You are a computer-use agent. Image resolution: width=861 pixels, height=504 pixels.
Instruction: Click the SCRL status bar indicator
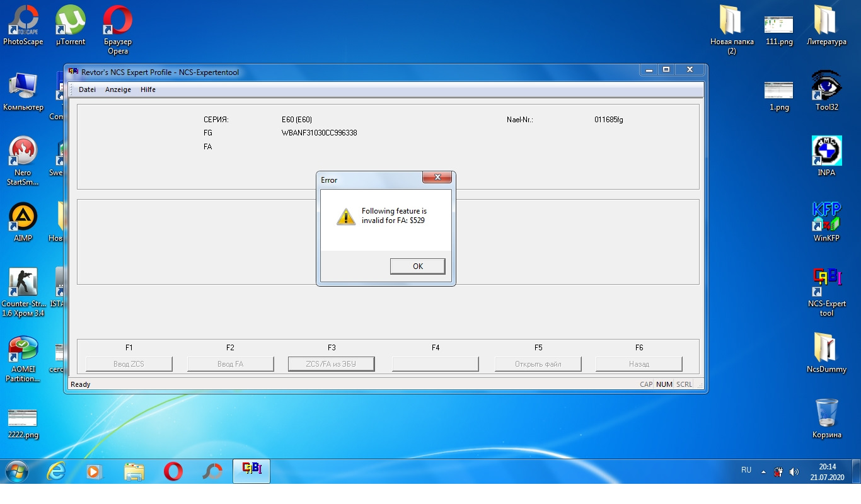684,384
